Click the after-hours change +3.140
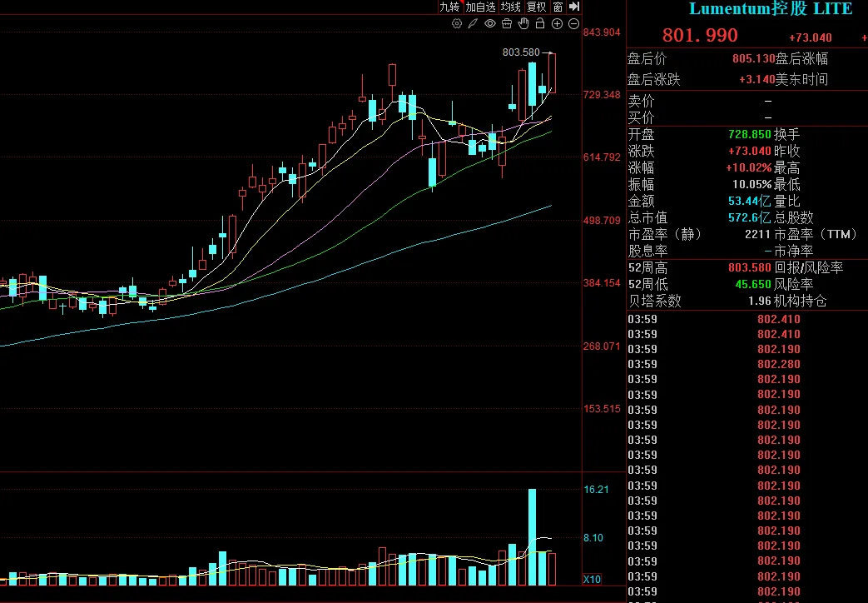Viewport: 868px width, 603px height. [x=756, y=79]
